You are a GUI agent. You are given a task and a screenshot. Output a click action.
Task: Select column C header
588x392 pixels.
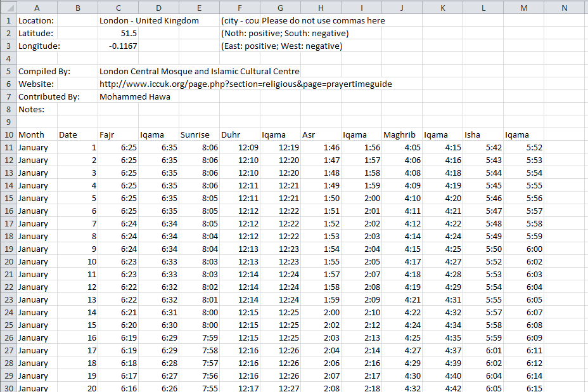[x=118, y=8]
